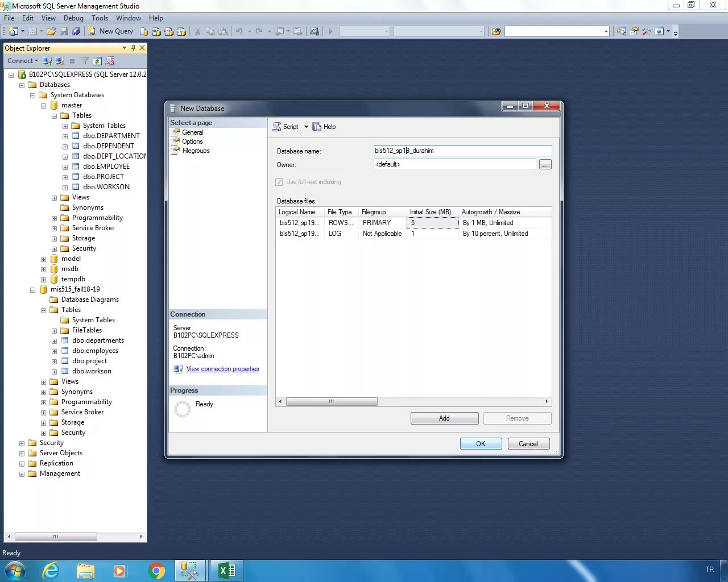The width and height of the screenshot is (728, 582).
Task: Click the Find in Files folder icon
Action: click(496, 31)
